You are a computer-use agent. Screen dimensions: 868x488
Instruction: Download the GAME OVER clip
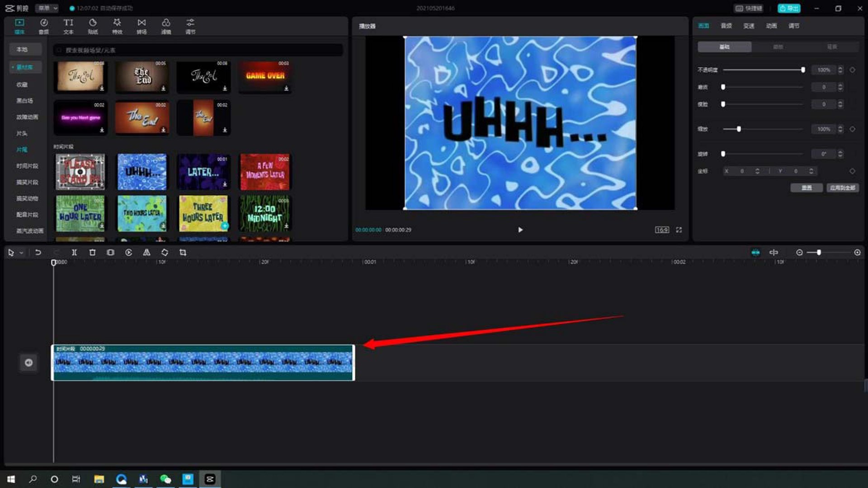[286, 89]
